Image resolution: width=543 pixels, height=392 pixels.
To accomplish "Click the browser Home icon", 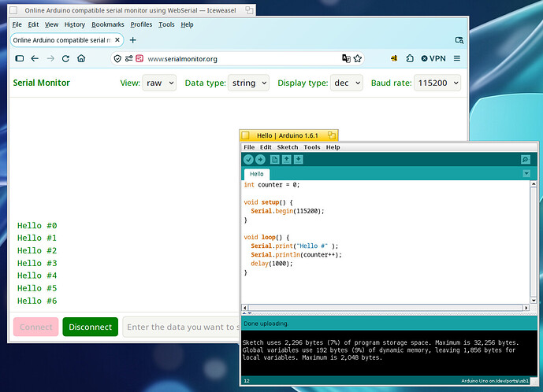I will (81, 58).
